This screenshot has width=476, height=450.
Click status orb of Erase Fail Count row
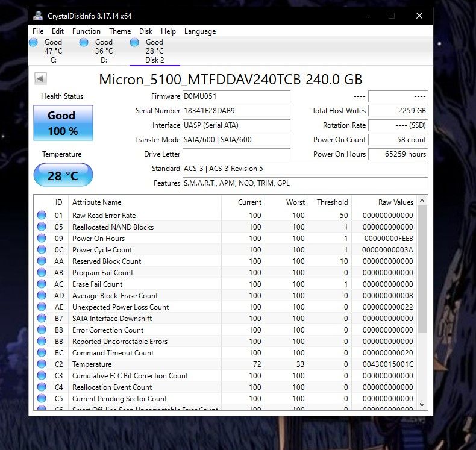(x=42, y=284)
